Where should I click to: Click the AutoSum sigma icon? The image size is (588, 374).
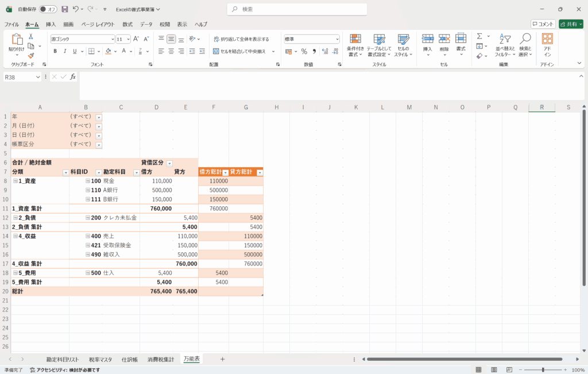pos(479,36)
